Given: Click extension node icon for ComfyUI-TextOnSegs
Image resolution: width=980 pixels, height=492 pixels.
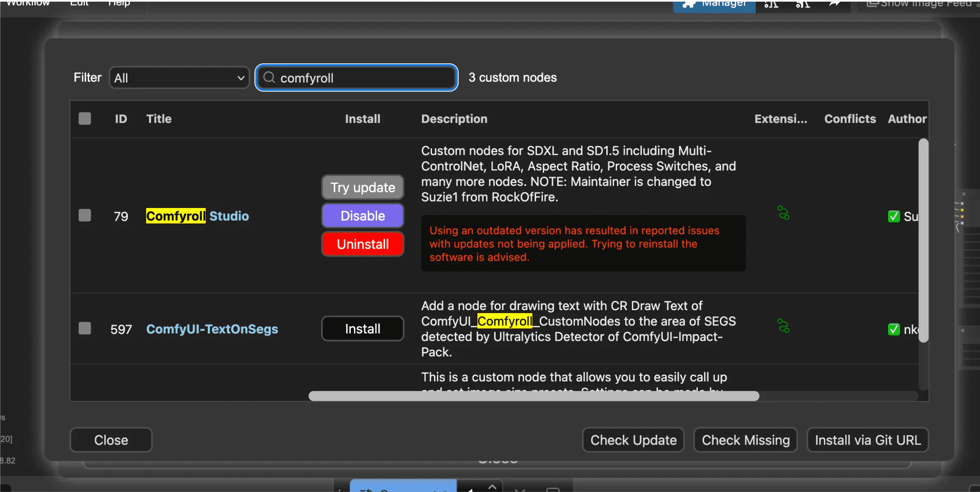Looking at the screenshot, I should (x=783, y=326).
